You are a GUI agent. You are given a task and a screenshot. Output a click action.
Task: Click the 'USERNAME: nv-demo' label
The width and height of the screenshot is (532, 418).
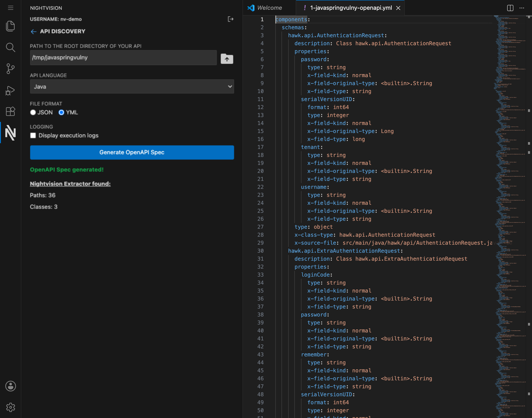click(x=56, y=19)
